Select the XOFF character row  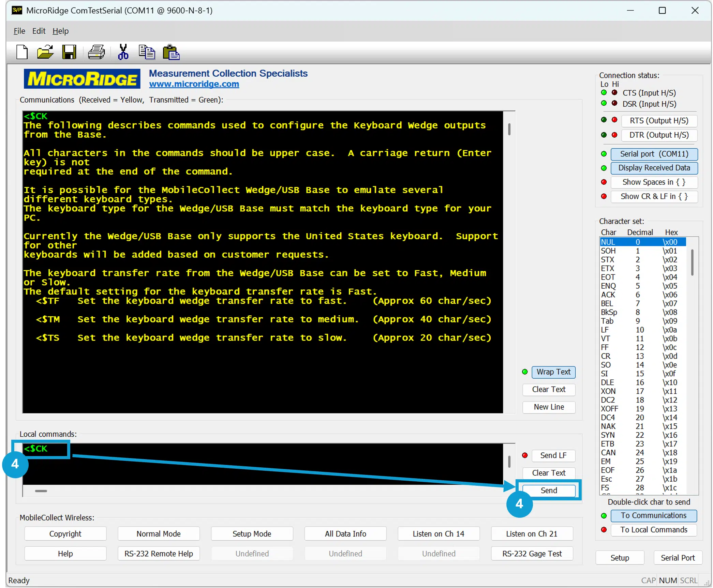click(x=643, y=409)
